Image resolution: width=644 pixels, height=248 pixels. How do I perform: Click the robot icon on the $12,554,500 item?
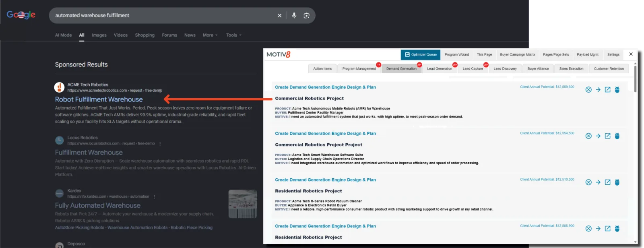(x=617, y=136)
